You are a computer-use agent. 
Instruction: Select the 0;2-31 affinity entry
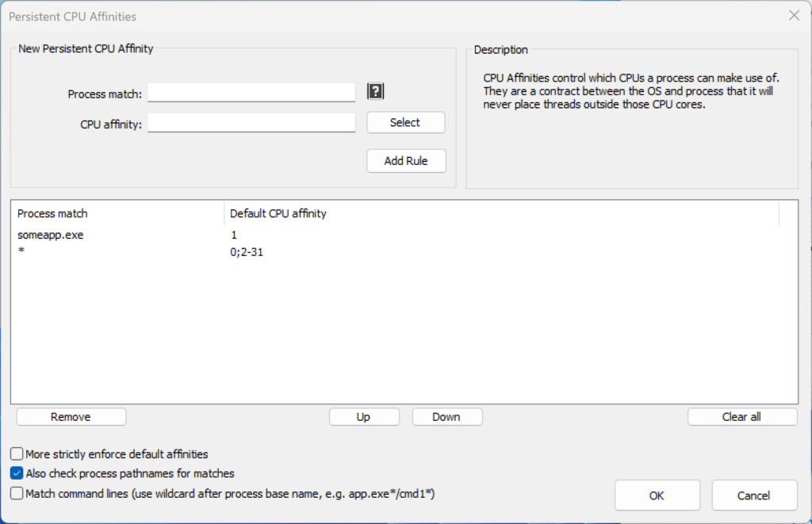pyautogui.click(x=247, y=252)
